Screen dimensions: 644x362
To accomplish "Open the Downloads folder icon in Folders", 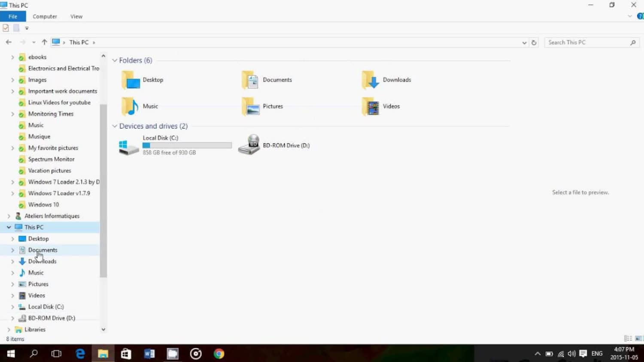I will pos(371,80).
